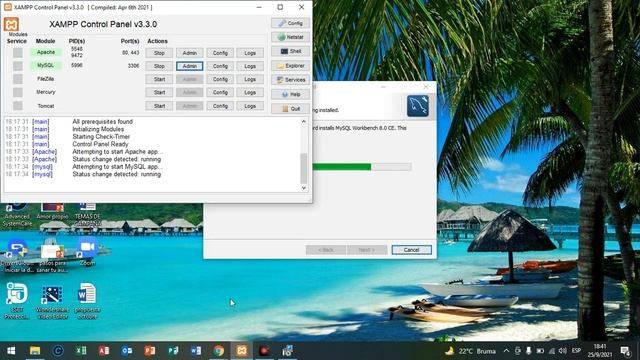Viewport: 640px width, 360px height.
Task: Open Google Chrome from taskbar
Action: (219, 351)
